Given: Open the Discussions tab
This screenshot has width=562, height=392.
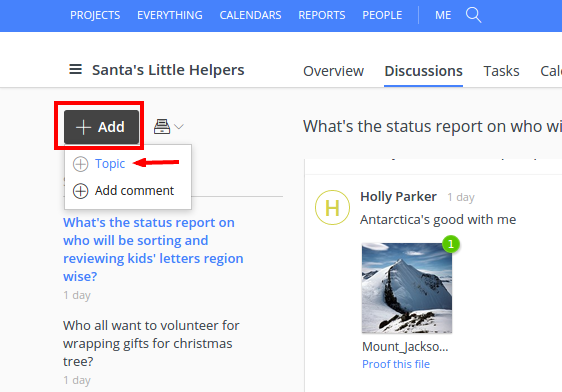Looking at the screenshot, I should (423, 71).
